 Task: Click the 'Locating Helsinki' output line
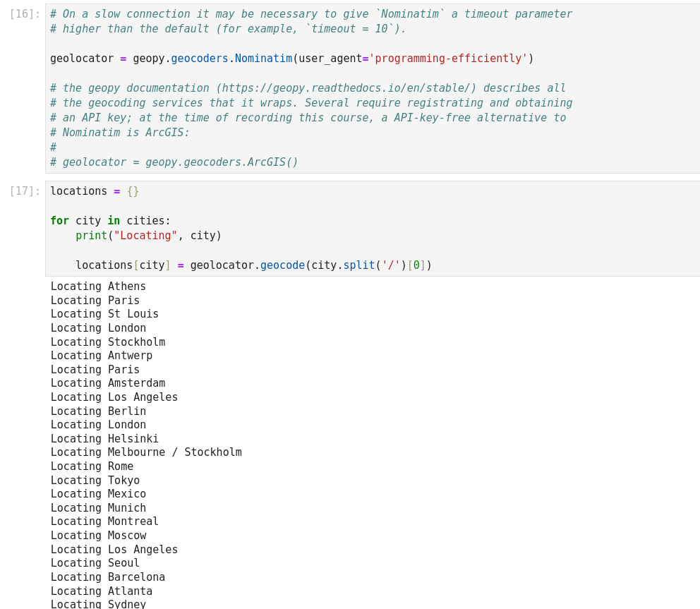coord(104,439)
